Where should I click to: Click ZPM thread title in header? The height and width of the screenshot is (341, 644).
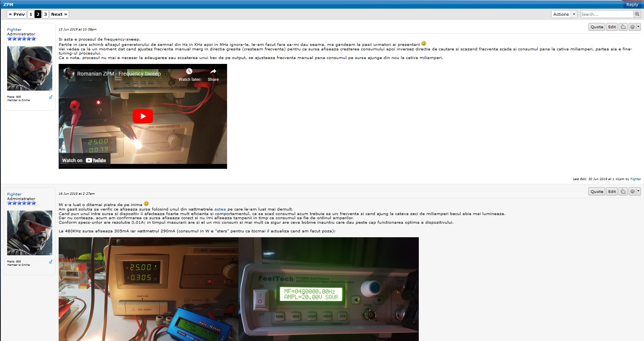point(8,5)
